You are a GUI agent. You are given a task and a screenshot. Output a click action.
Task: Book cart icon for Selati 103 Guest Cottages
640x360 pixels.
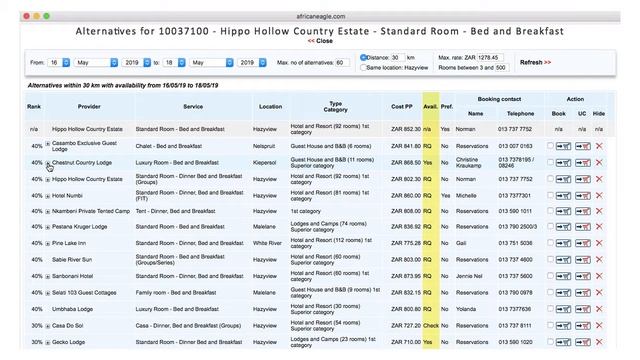point(563,293)
